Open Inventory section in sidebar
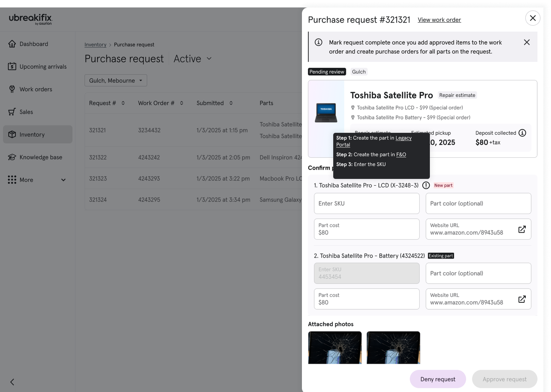Viewport: 551px width, 392px height. (x=37, y=134)
